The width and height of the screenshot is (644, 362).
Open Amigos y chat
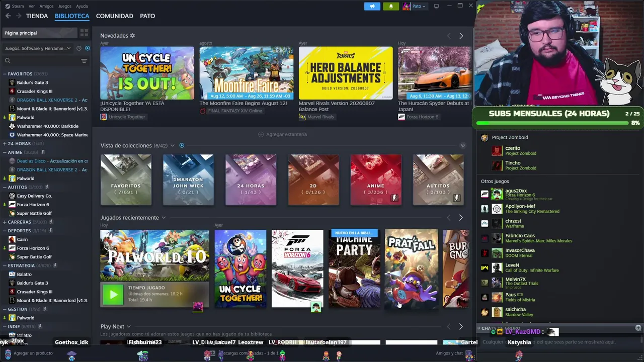click(x=449, y=353)
